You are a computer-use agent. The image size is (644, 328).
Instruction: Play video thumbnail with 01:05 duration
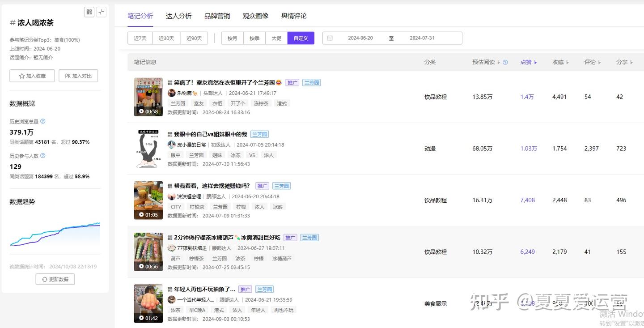coord(148,200)
